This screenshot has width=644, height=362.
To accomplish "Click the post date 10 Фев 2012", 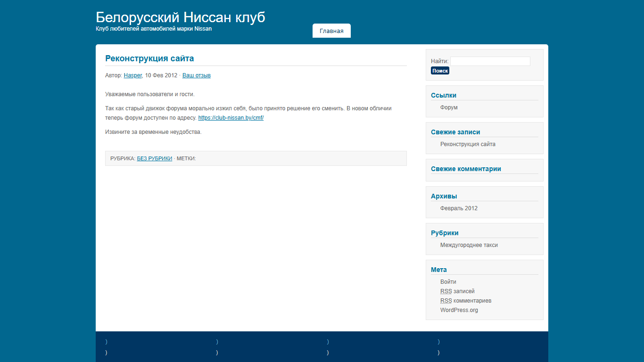I will point(161,75).
